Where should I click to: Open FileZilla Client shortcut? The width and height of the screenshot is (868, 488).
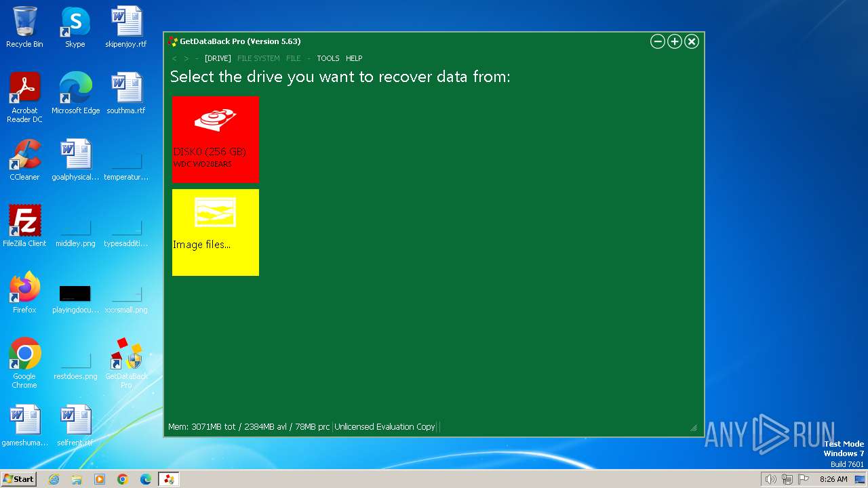click(24, 226)
